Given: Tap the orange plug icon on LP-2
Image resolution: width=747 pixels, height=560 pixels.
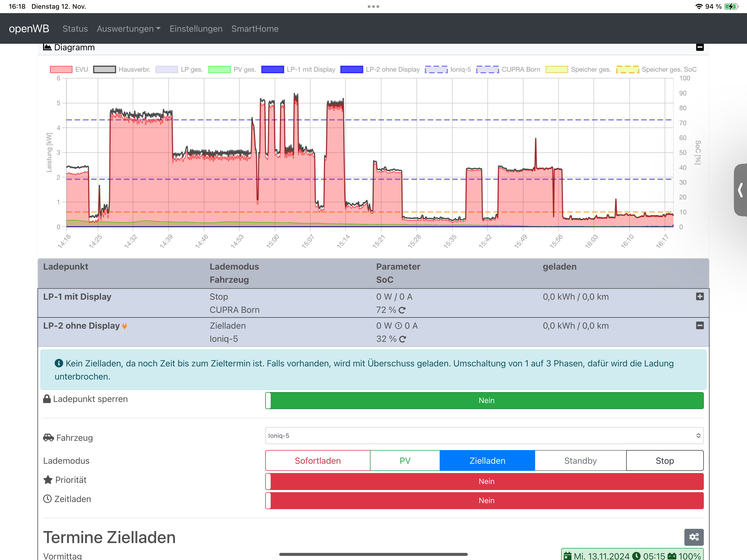Looking at the screenshot, I should pyautogui.click(x=125, y=326).
